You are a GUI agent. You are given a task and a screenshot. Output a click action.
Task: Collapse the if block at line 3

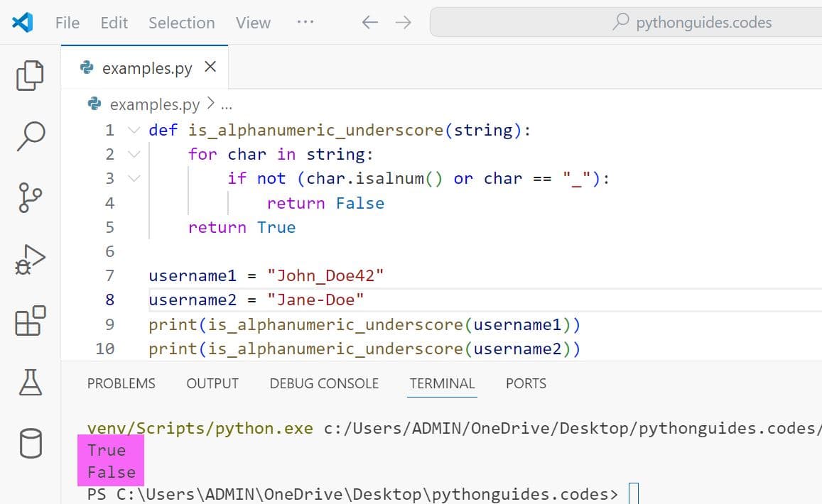click(x=134, y=178)
